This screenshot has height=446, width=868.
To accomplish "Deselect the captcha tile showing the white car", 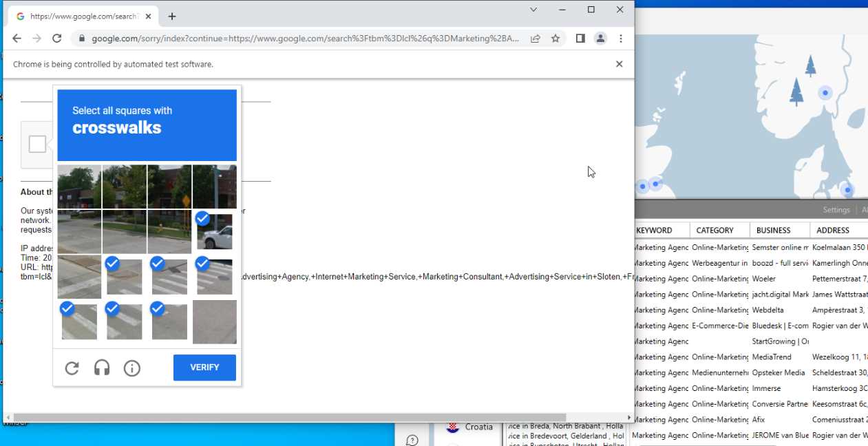I will [x=215, y=231].
